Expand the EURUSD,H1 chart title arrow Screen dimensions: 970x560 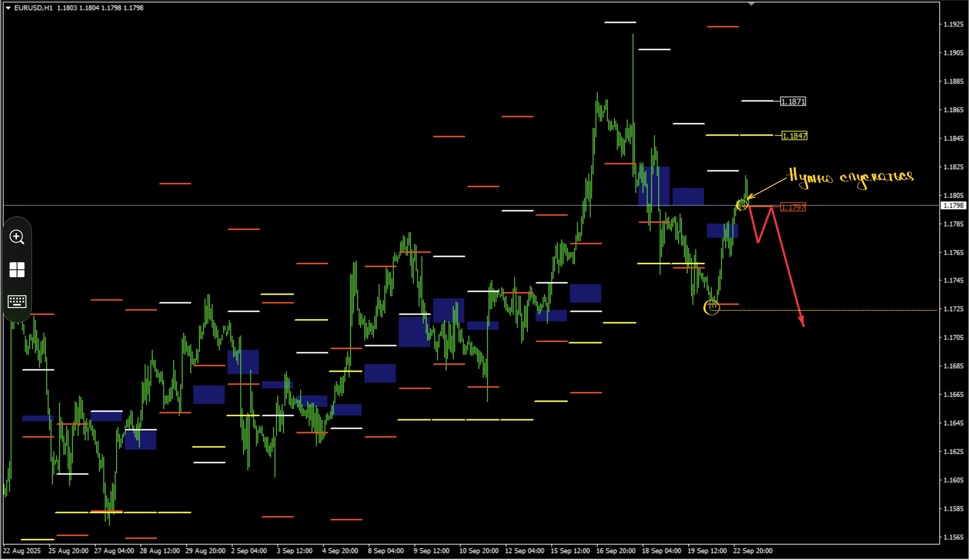click(x=8, y=8)
